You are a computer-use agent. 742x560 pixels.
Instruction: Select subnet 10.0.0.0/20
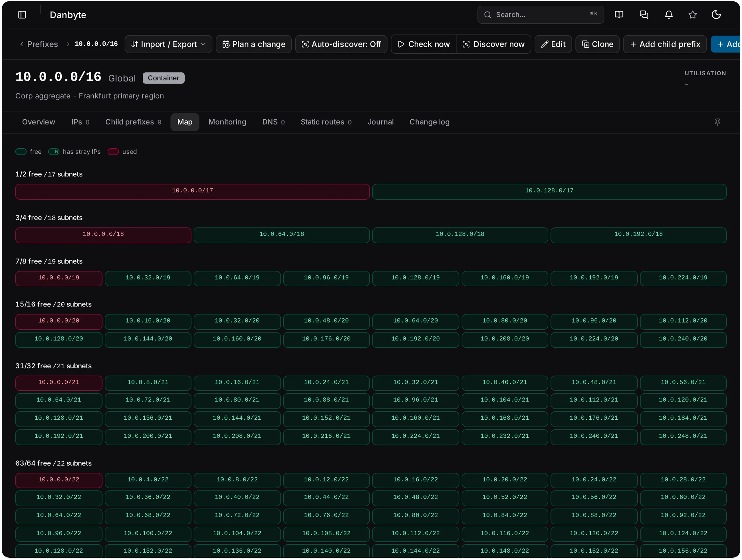coord(59,321)
